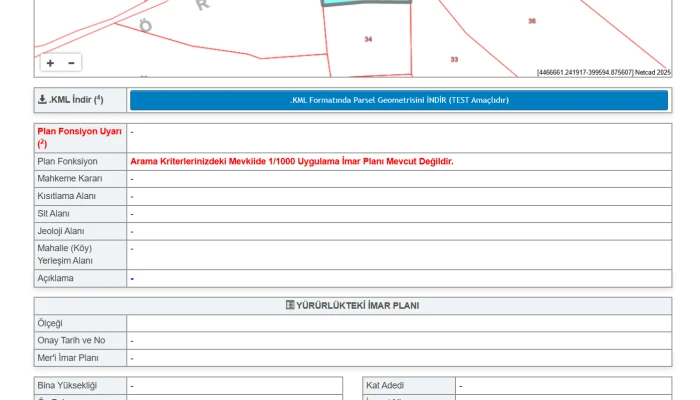Click the red Plan Fonsiyon Uyarı label
The height and width of the screenshot is (400, 700).
(x=79, y=131)
